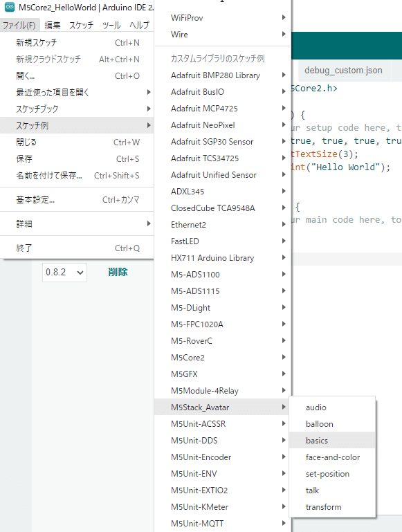Expand the スケッチブック submenu
402x532 pixels.
pyautogui.click(x=77, y=109)
